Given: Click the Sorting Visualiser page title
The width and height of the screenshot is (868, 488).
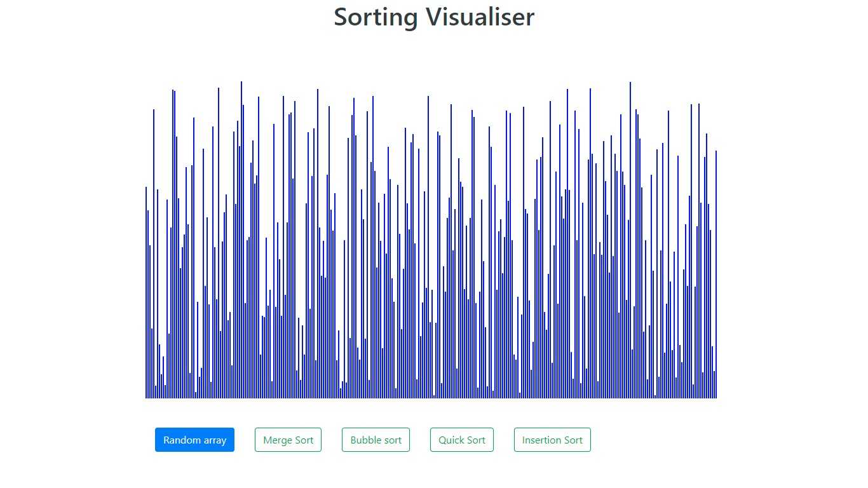Looking at the screenshot, I should pos(434,17).
